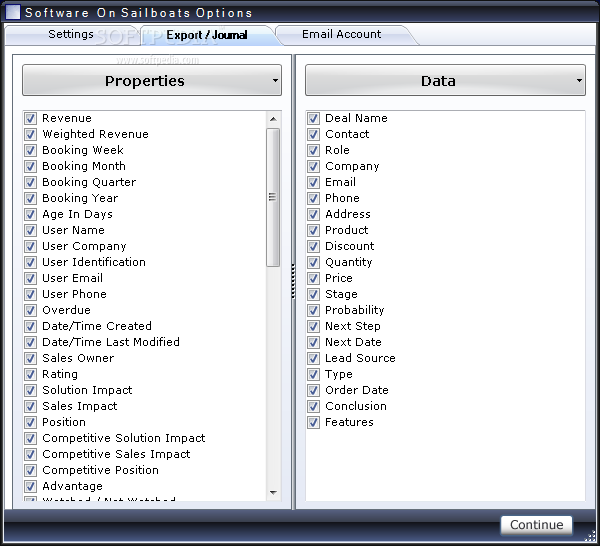The image size is (600, 546).
Task: Uncheck the Email checkbox in Data list
Action: [313, 182]
